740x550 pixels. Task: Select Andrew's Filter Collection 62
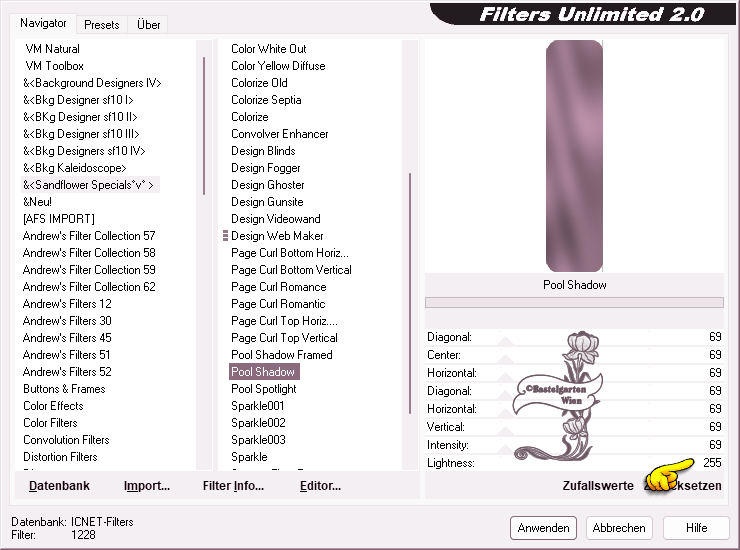89,287
